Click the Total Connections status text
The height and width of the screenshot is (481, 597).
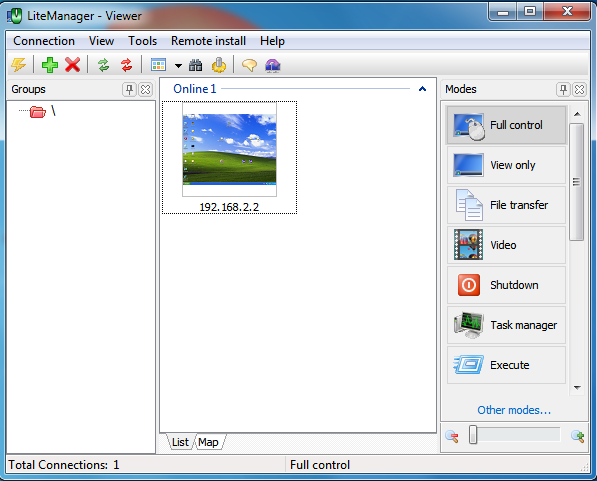(64, 465)
